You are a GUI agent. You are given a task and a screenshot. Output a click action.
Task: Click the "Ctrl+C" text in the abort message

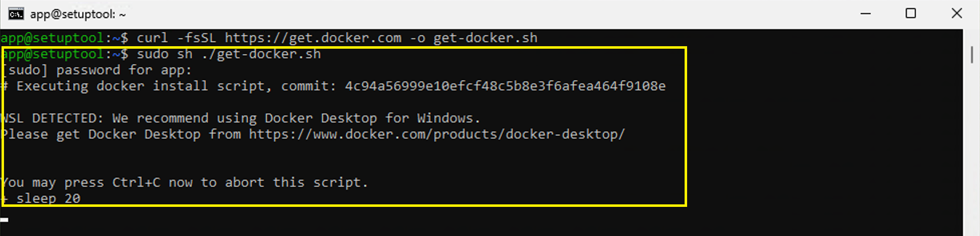(136, 182)
